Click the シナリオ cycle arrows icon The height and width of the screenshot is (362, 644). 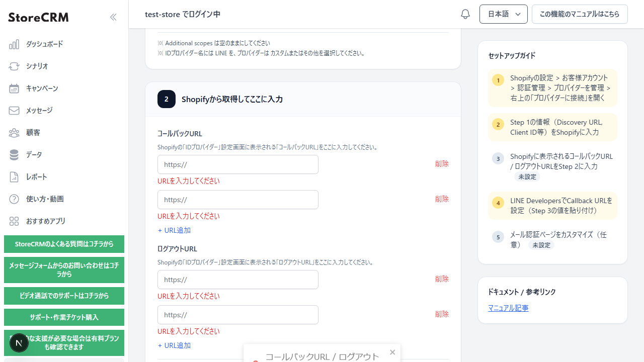[x=14, y=66]
